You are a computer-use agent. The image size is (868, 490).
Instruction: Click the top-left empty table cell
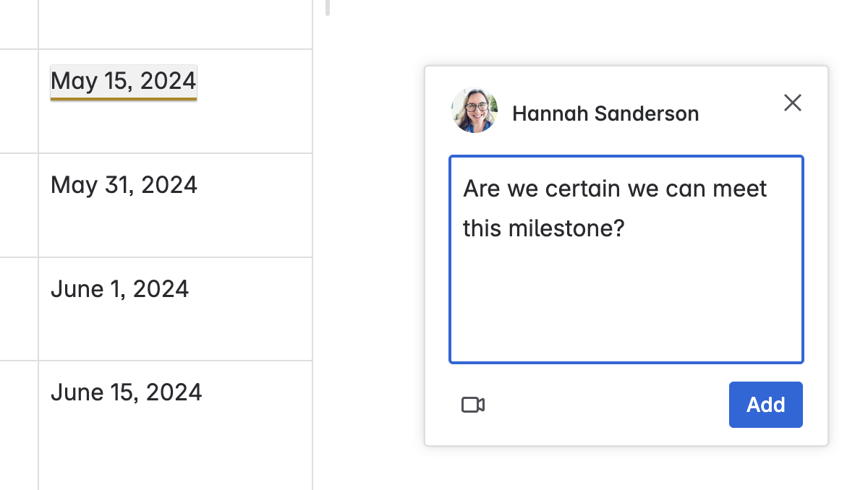(19, 24)
